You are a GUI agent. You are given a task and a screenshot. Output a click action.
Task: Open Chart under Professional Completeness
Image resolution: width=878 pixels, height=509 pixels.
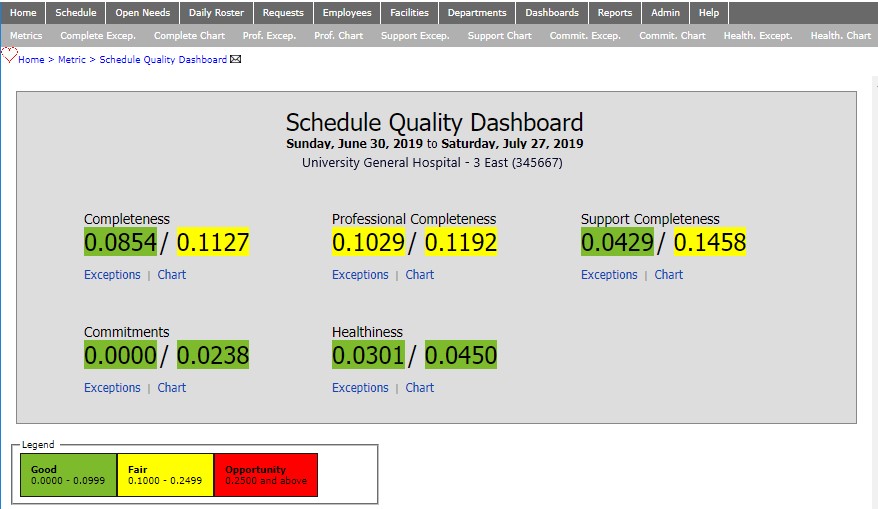tap(420, 275)
